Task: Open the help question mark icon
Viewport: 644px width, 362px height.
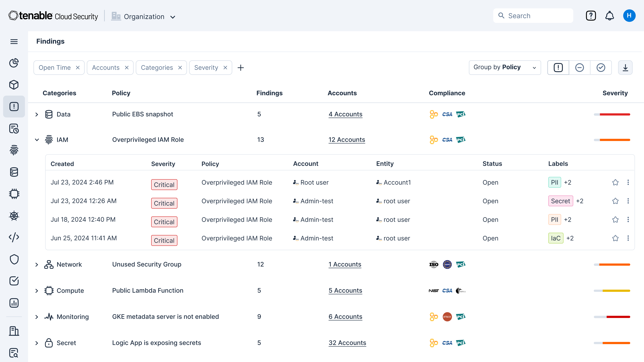Action: coord(591,16)
